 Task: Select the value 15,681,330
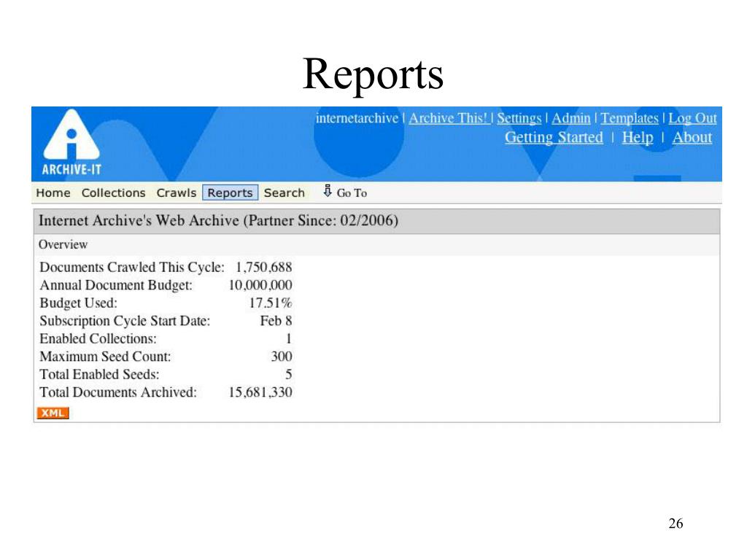tap(260, 392)
